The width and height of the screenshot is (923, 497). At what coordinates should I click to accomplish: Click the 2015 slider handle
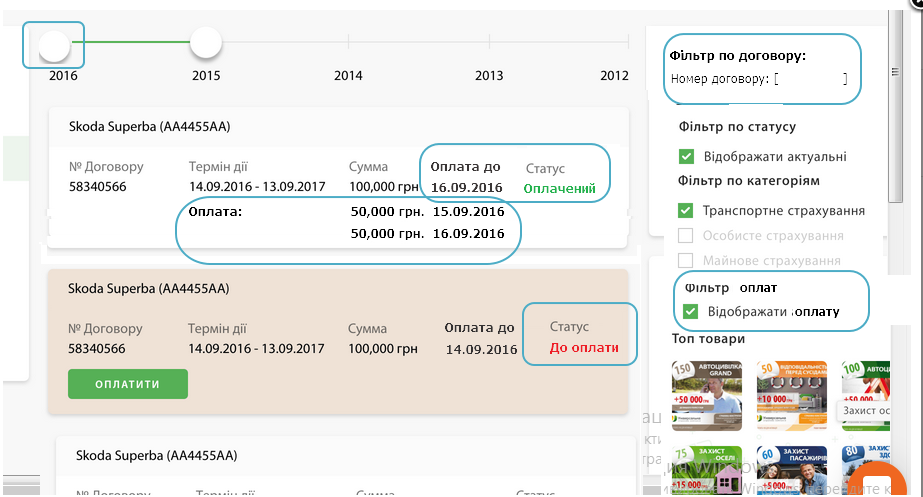[x=205, y=42]
